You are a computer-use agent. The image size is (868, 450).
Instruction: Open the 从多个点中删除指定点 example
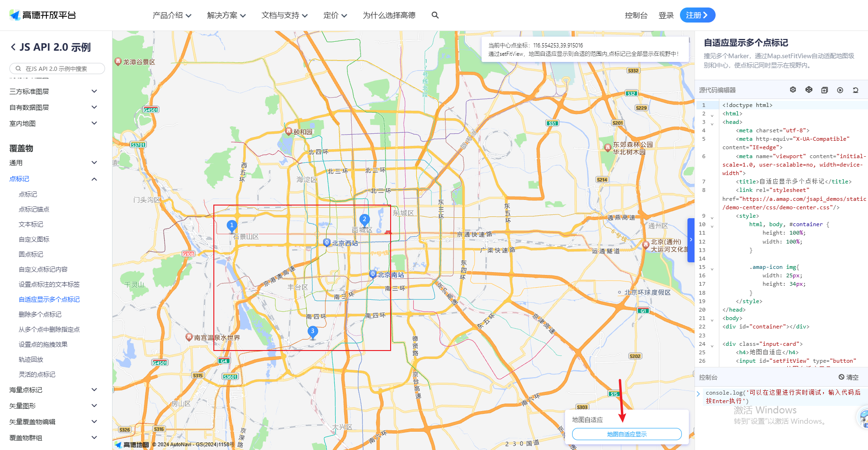49,329
